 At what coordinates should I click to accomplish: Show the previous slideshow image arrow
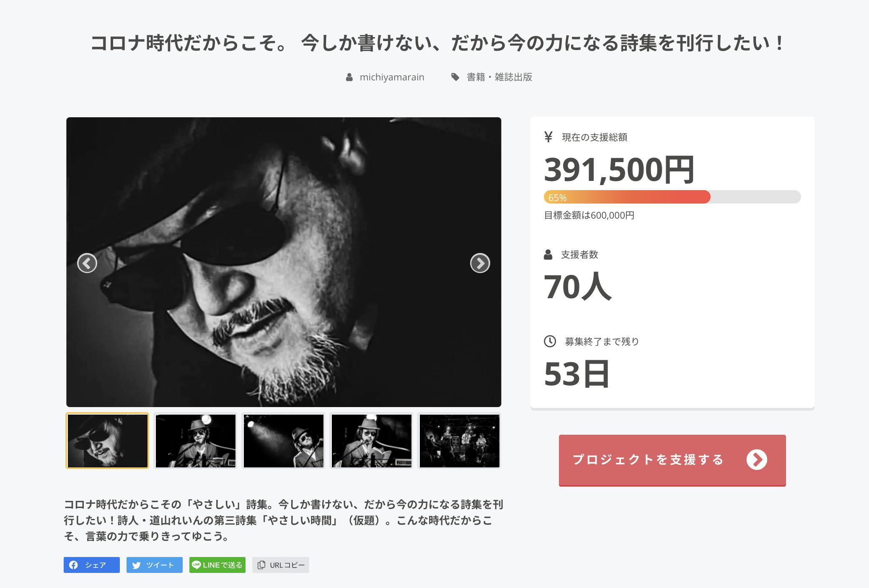(x=87, y=263)
